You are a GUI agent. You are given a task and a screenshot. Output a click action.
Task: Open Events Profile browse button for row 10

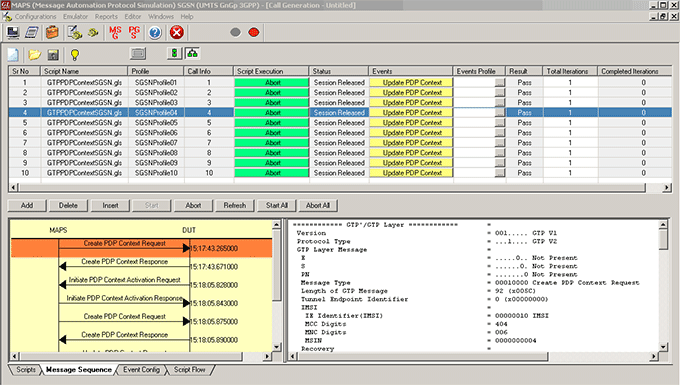(x=500, y=173)
